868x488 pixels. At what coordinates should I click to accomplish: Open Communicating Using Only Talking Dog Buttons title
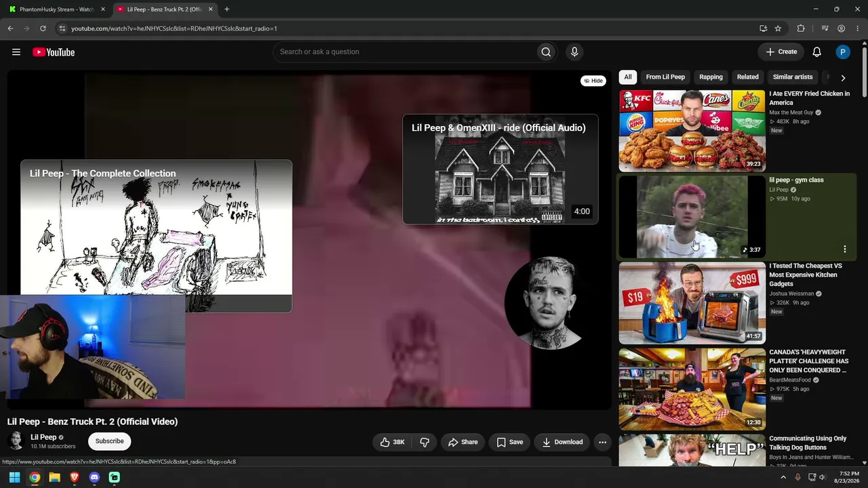808,443
